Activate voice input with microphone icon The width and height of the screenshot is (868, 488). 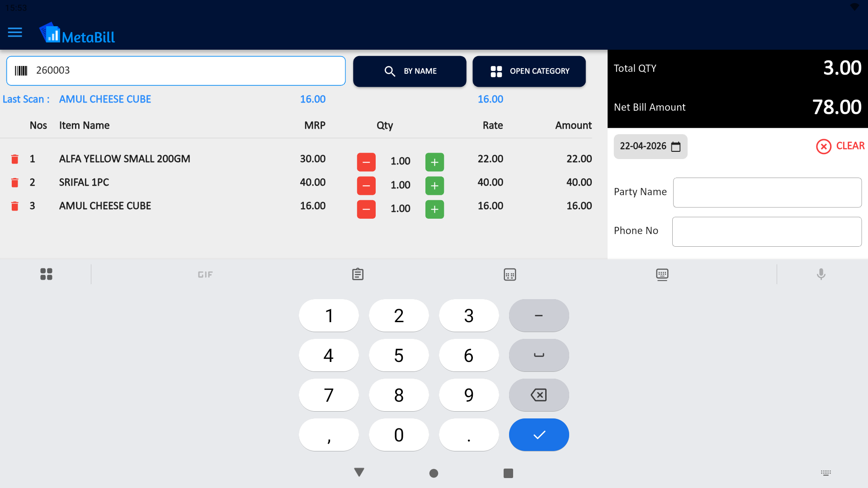point(821,274)
